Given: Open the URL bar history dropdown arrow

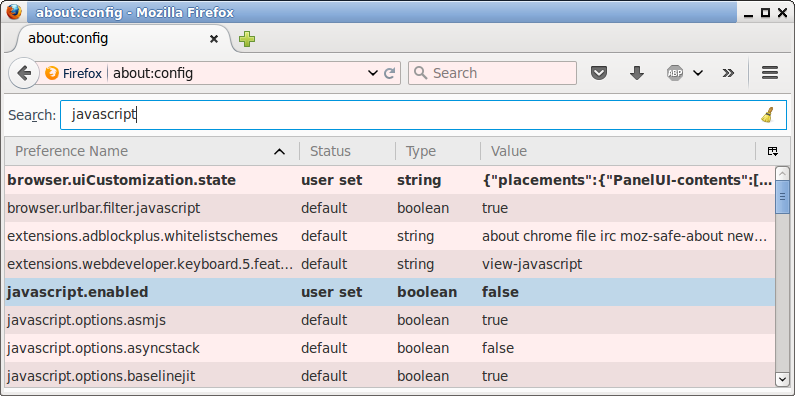Looking at the screenshot, I should point(373,73).
